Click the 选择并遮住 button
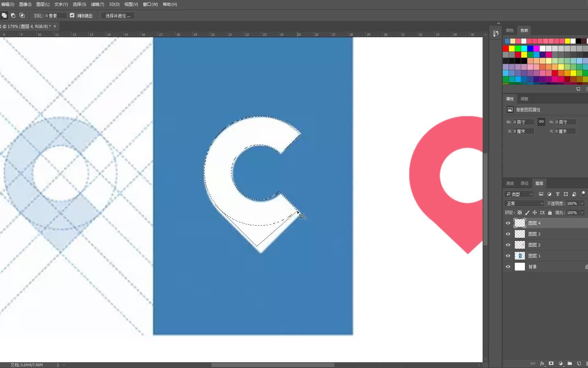This screenshot has height=368, width=588. [118, 16]
